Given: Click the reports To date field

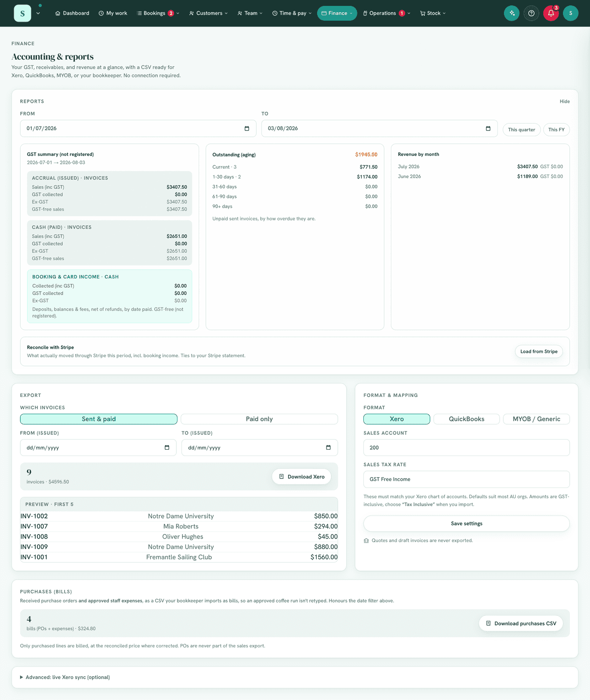Looking at the screenshot, I should point(379,128).
